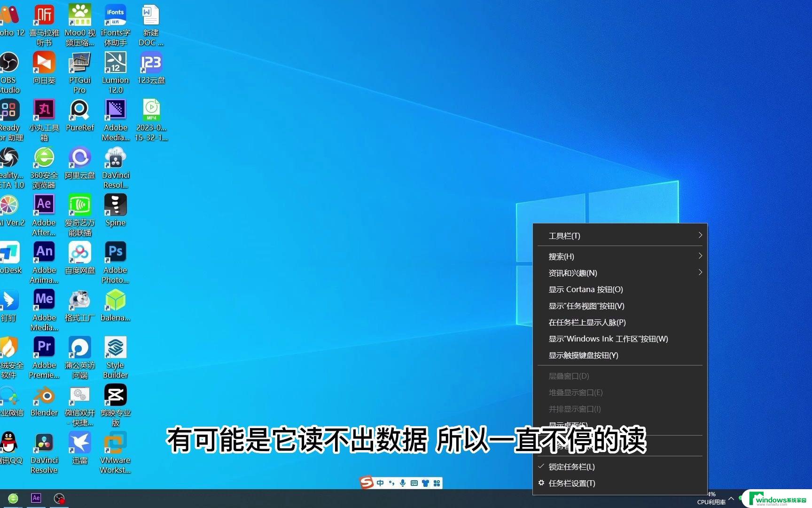812x508 pixels.
Task: Open DaVinci Resolve in the bottom icon row
Action: coord(44,453)
